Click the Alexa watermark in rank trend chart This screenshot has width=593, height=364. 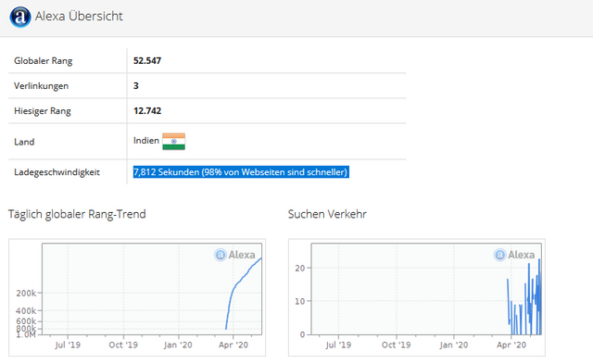(234, 255)
